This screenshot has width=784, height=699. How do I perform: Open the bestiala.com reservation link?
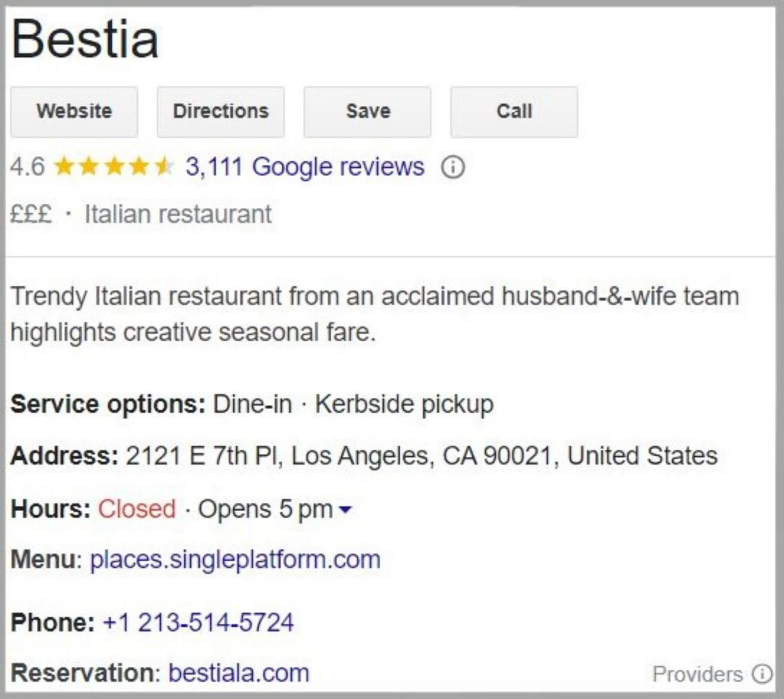(238, 673)
